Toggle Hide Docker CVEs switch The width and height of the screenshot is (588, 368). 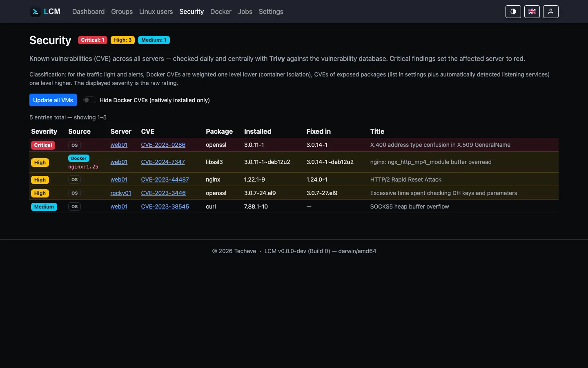[x=90, y=100]
